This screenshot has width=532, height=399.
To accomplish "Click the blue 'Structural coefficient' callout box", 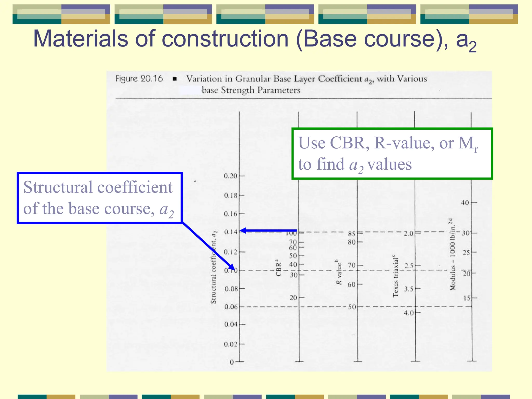I will pos(99,198).
